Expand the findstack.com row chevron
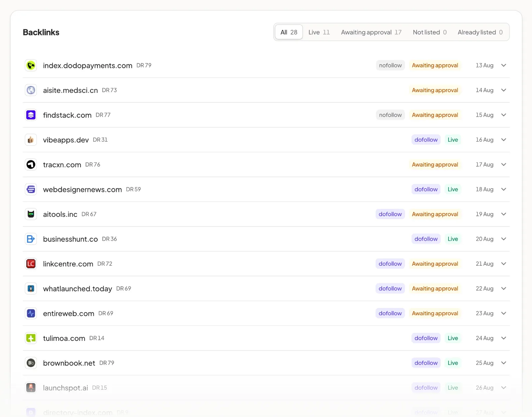The image size is (532, 417). pos(504,115)
